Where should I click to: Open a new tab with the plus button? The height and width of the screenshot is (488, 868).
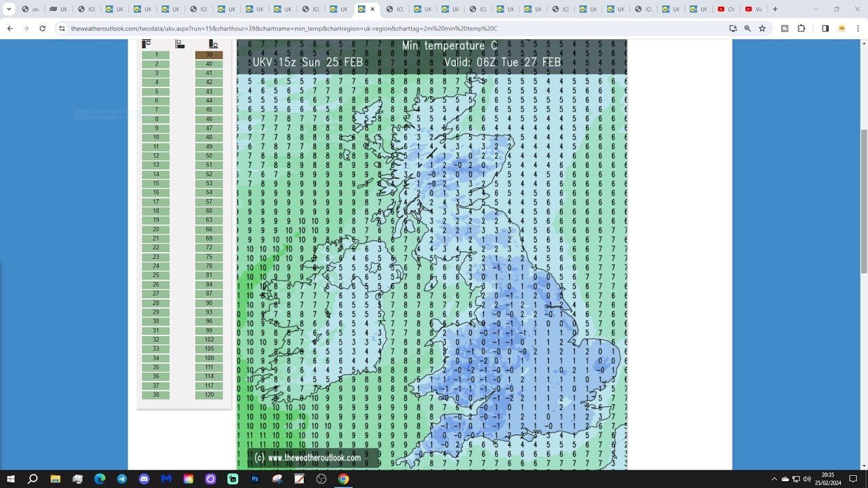775,9
